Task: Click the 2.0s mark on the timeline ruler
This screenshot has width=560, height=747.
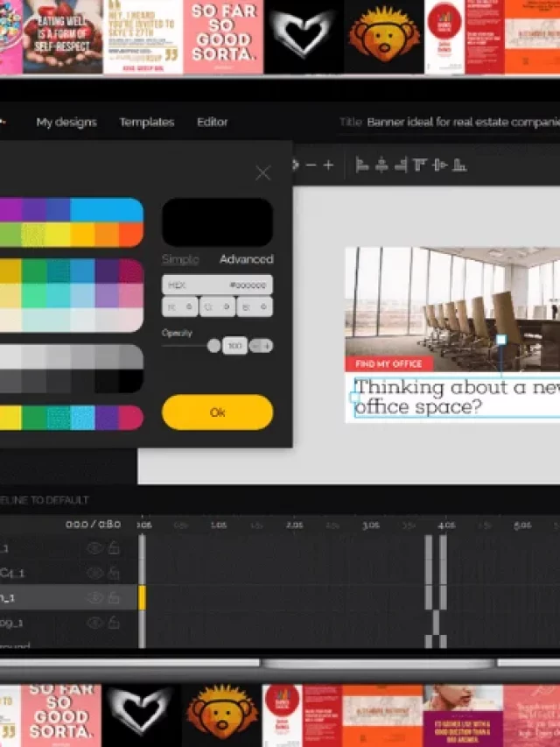Action: (294, 525)
